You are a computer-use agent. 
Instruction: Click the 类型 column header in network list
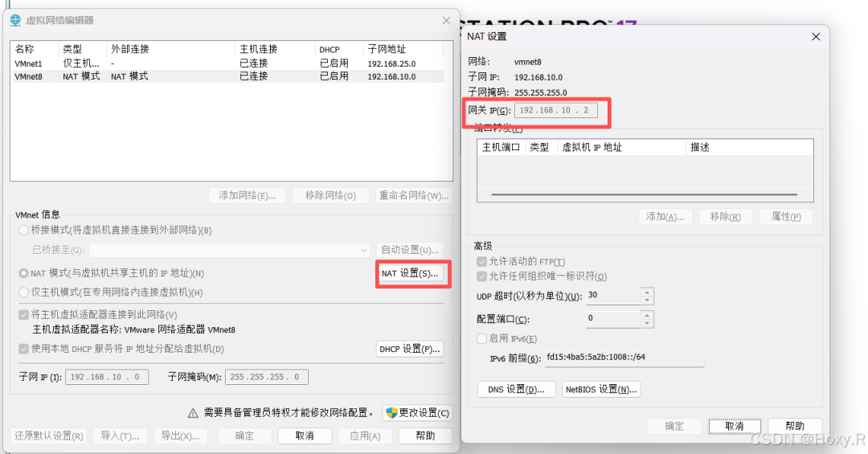click(x=82, y=49)
